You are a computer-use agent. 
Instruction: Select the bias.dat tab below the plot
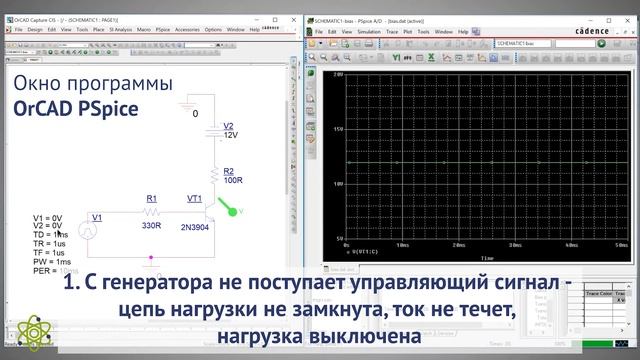click(x=341, y=269)
